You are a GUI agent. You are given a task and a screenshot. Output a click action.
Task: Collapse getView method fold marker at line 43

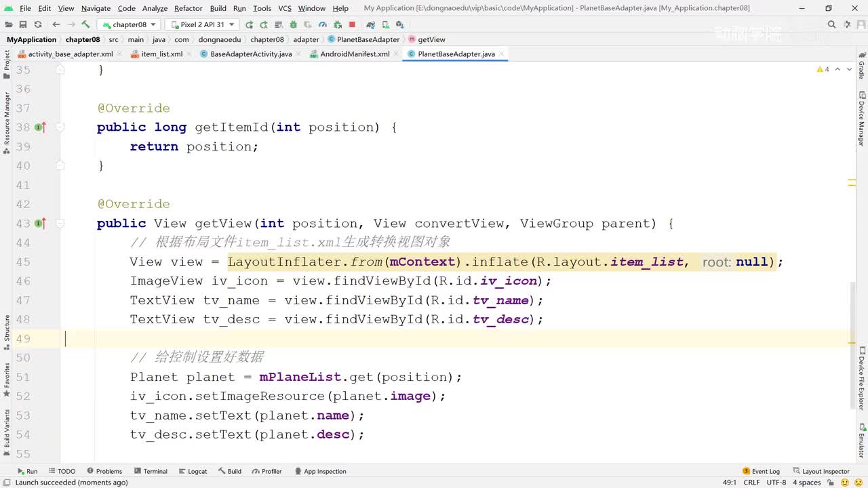coord(60,224)
